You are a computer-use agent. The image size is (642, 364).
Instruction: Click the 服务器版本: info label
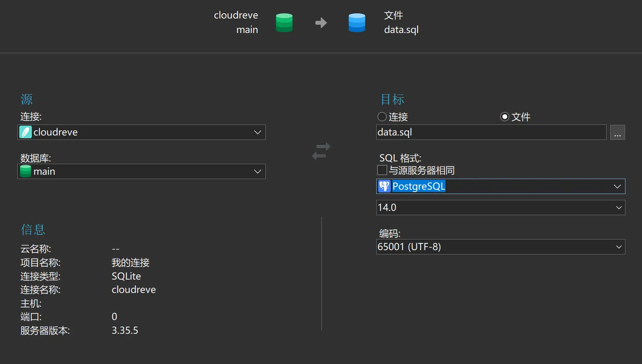45,331
